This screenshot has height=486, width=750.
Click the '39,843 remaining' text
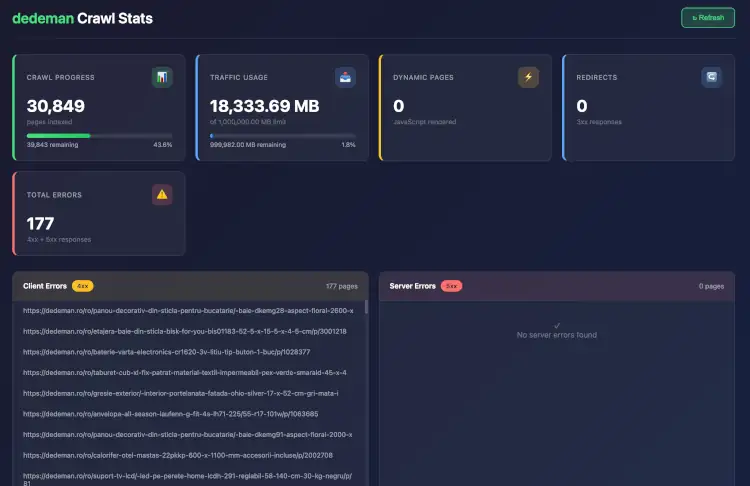click(52, 144)
